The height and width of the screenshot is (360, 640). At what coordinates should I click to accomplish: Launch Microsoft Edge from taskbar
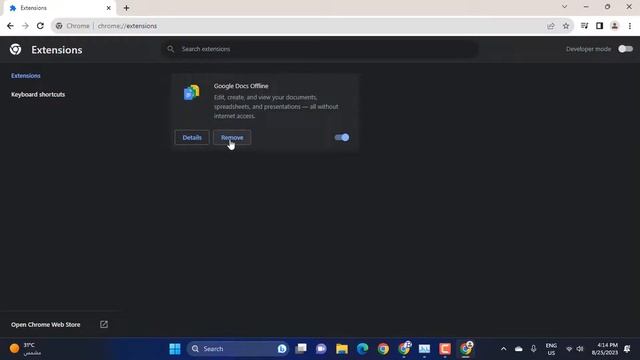click(362, 349)
